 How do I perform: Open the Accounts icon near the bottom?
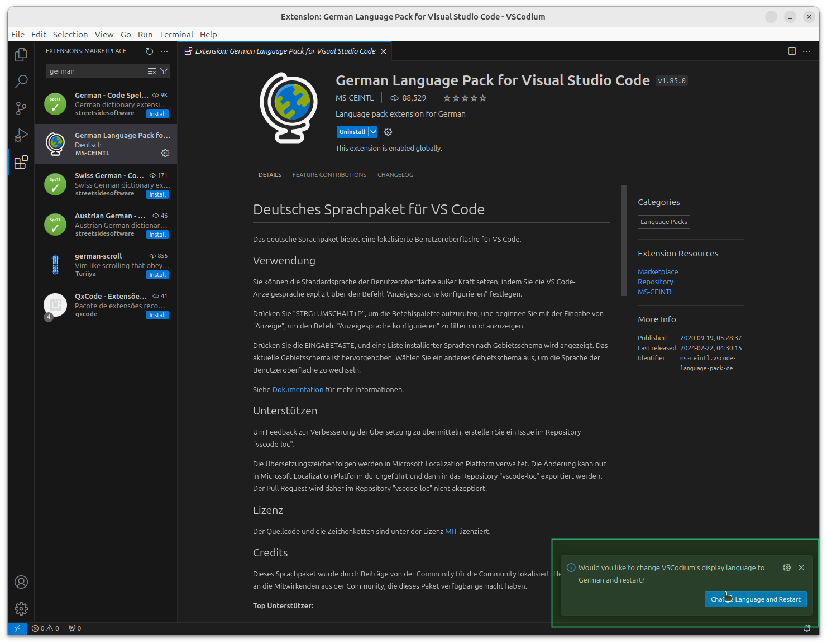coord(21,582)
